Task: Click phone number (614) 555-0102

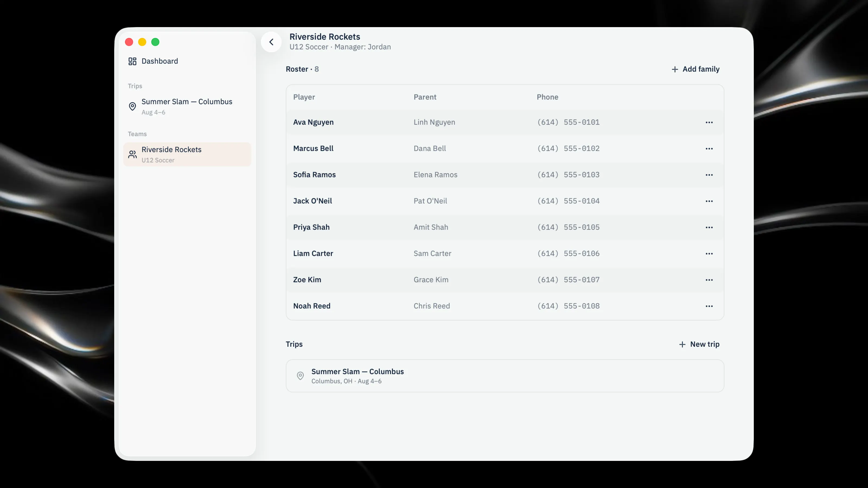Action: pyautogui.click(x=569, y=149)
